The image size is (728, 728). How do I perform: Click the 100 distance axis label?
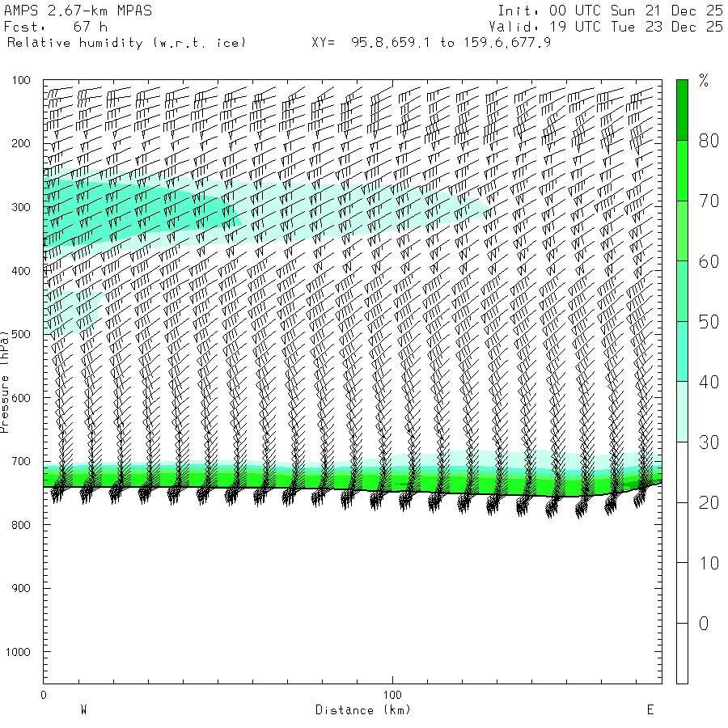[392, 695]
